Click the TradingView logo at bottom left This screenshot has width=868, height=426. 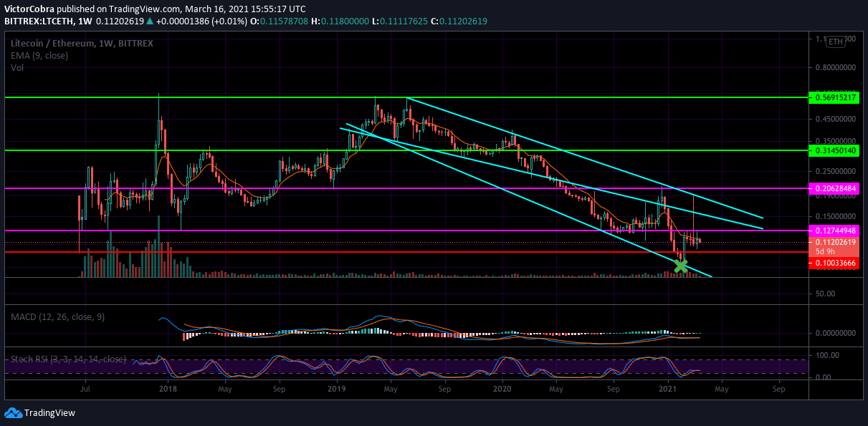[39, 413]
